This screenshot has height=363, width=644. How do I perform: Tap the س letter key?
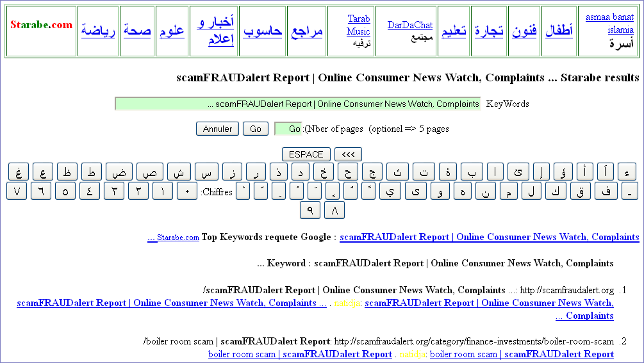coord(206,172)
